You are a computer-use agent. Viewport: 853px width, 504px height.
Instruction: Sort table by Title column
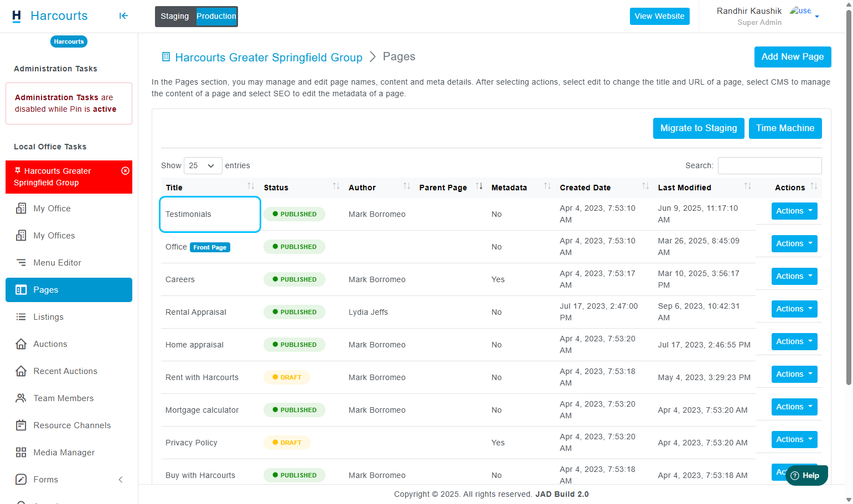251,186
